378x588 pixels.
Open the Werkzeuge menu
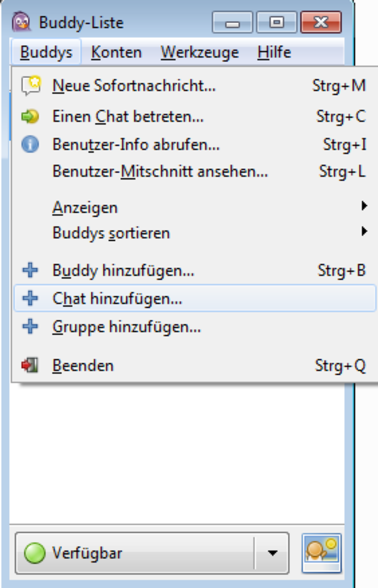pyautogui.click(x=199, y=52)
